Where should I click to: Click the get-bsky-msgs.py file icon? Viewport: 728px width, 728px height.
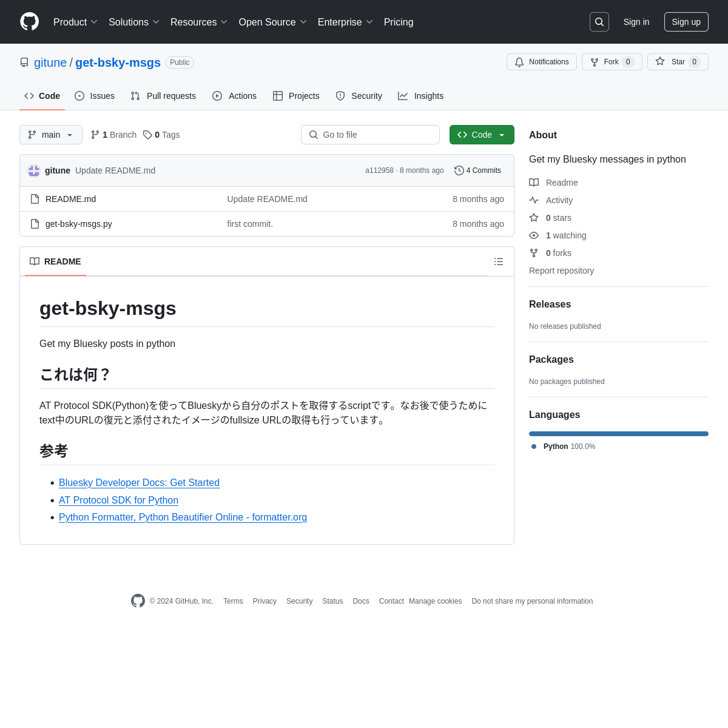(x=35, y=224)
